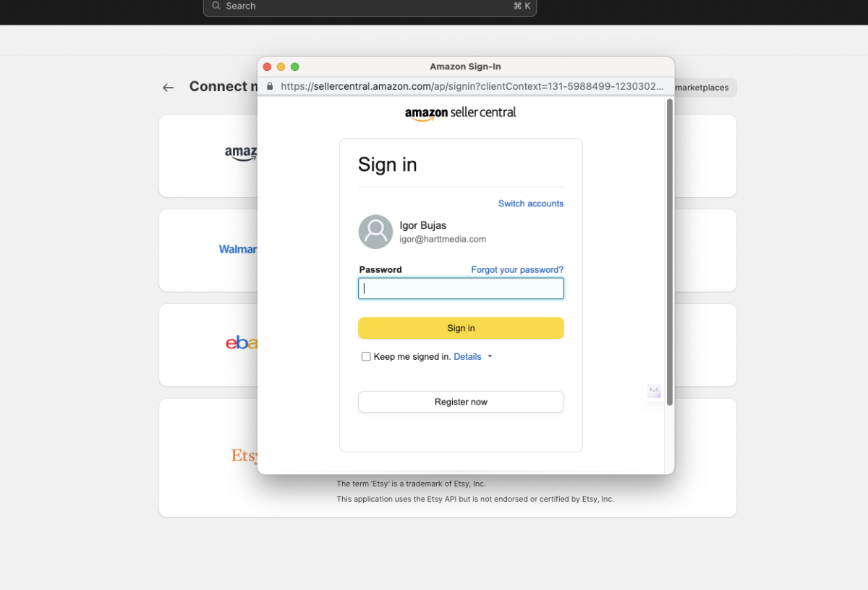Select the eBay marketplace logo
This screenshot has height=590, width=868.
(242, 342)
